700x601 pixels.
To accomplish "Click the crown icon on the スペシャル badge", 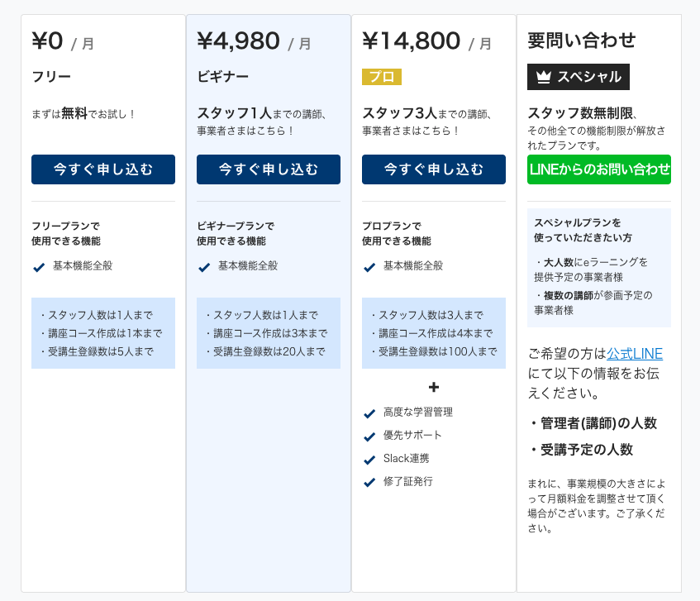I will 543,77.
